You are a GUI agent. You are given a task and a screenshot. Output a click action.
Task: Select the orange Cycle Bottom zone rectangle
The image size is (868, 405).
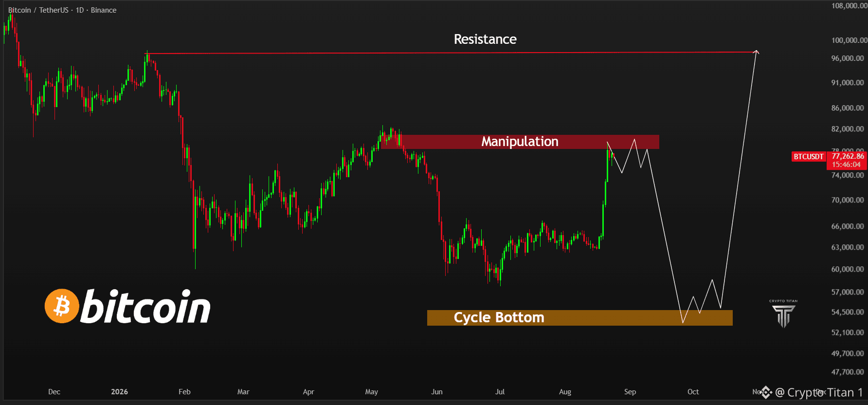580,317
